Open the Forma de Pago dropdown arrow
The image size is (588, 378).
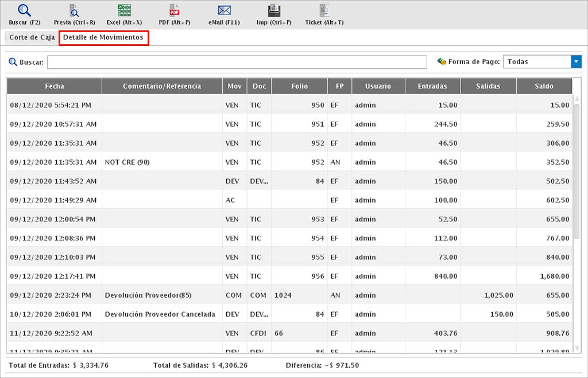pos(576,62)
